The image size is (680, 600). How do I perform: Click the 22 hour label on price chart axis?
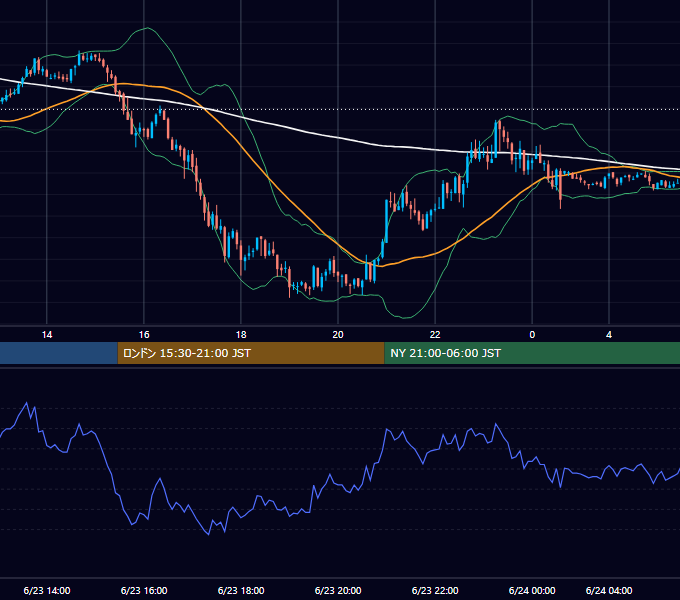(x=435, y=335)
